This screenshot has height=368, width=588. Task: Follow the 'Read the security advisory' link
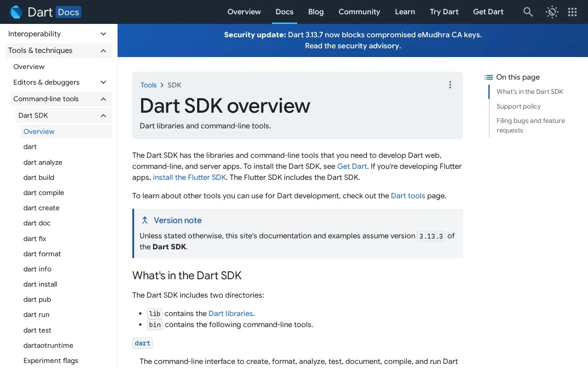tap(353, 46)
